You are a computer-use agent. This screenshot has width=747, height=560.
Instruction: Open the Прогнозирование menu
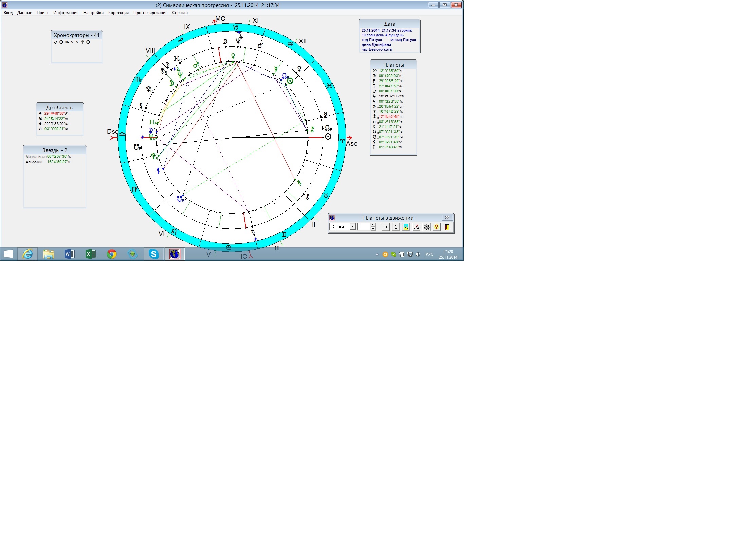[150, 13]
